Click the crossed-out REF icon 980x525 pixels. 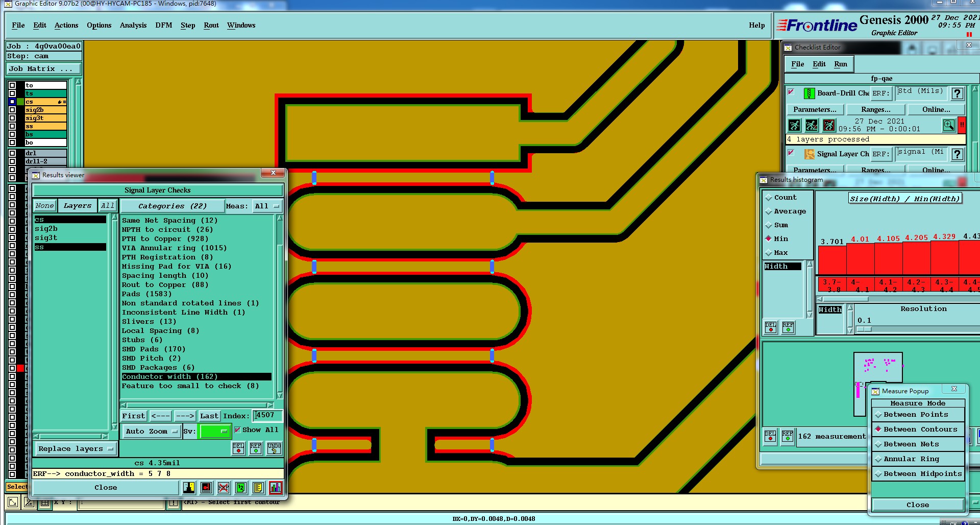click(x=224, y=488)
